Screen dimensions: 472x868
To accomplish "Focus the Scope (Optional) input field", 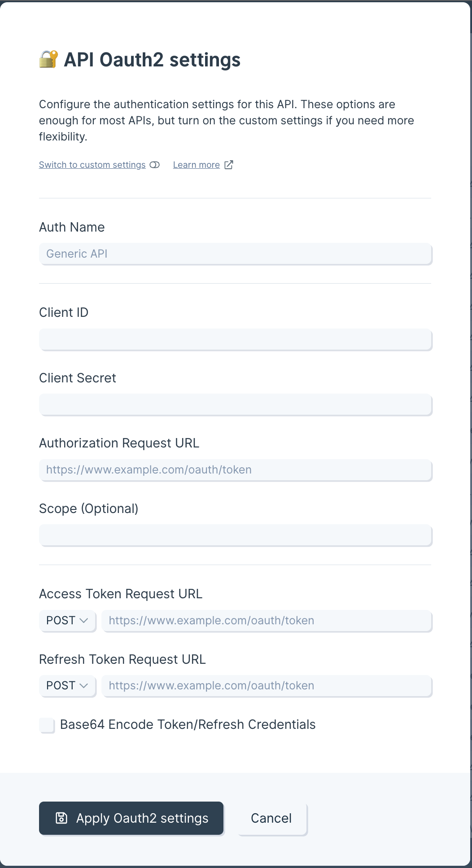I will [236, 535].
